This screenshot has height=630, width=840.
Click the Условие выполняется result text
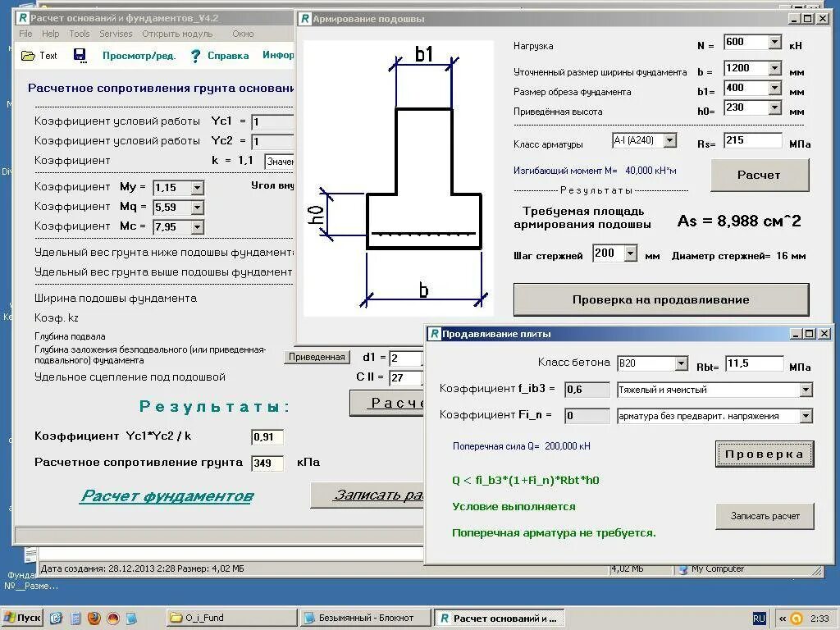514,507
